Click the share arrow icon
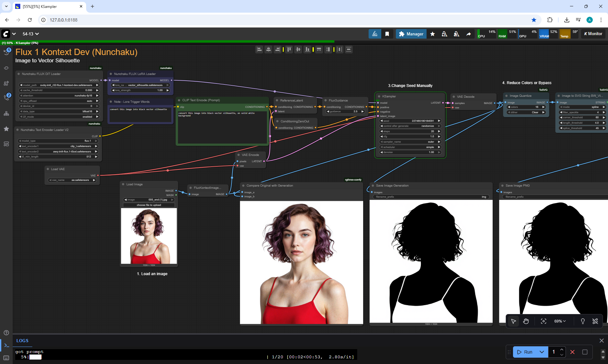Screen dimensions: 608x364 [x=468, y=34]
